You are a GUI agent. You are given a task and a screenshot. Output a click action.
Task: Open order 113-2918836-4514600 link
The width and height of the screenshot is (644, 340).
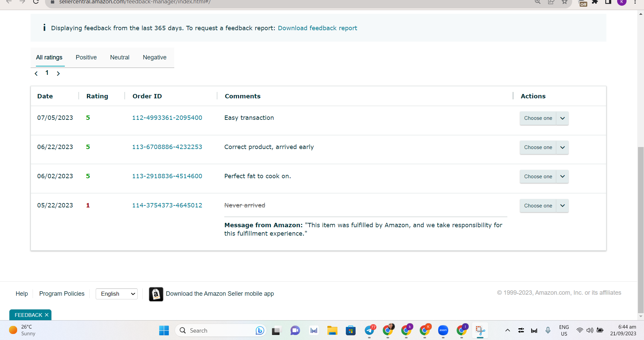[x=167, y=176]
